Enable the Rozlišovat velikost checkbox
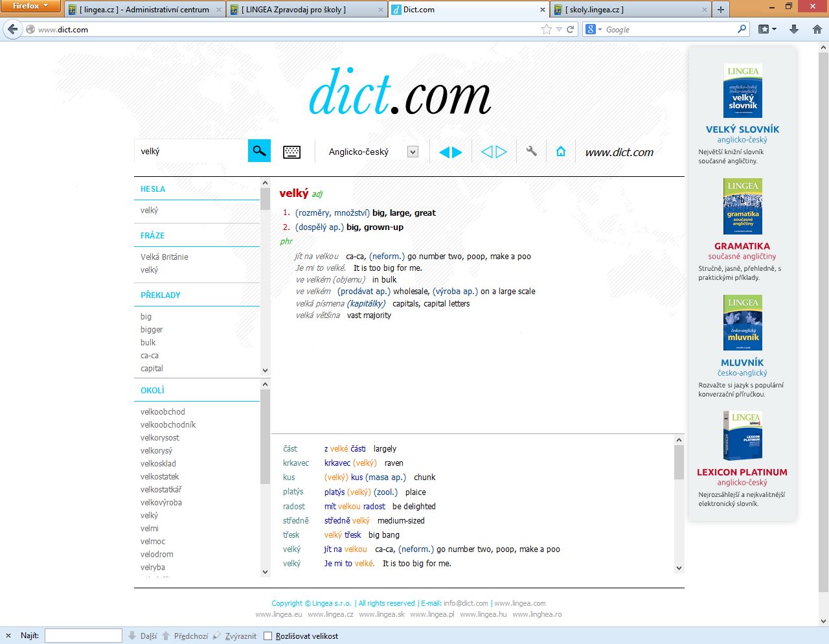Screen dimensions: 829x644 point(267,636)
